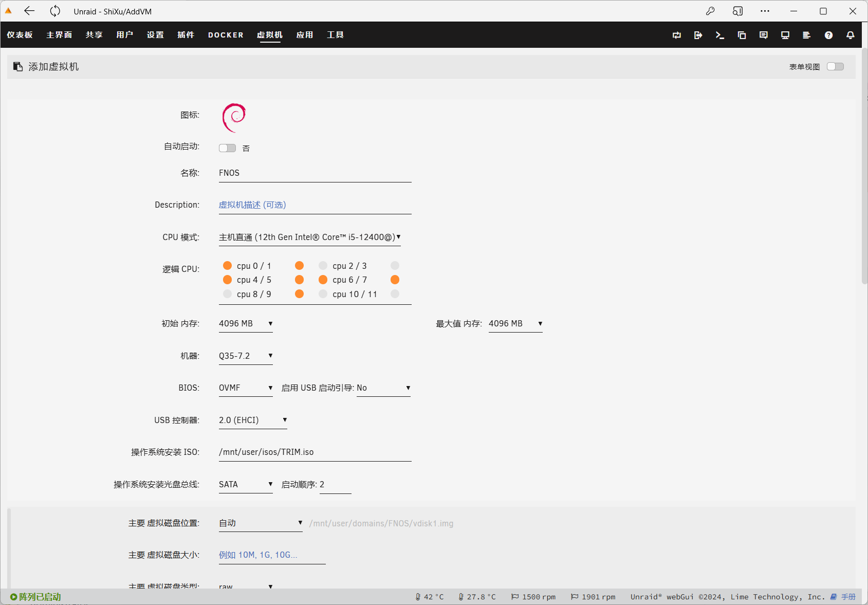Open the log lines icon in header
The height and width of the screenshot is (605, 868).
click(x=806, y=35)
